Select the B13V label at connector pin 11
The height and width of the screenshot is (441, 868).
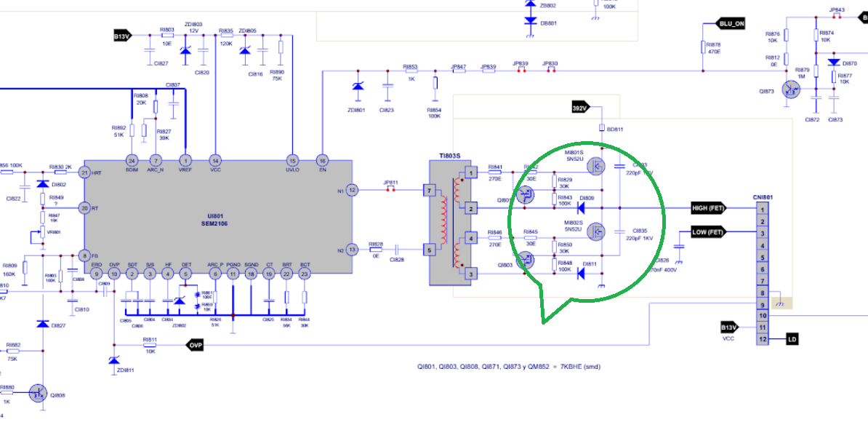click(729, 327)
